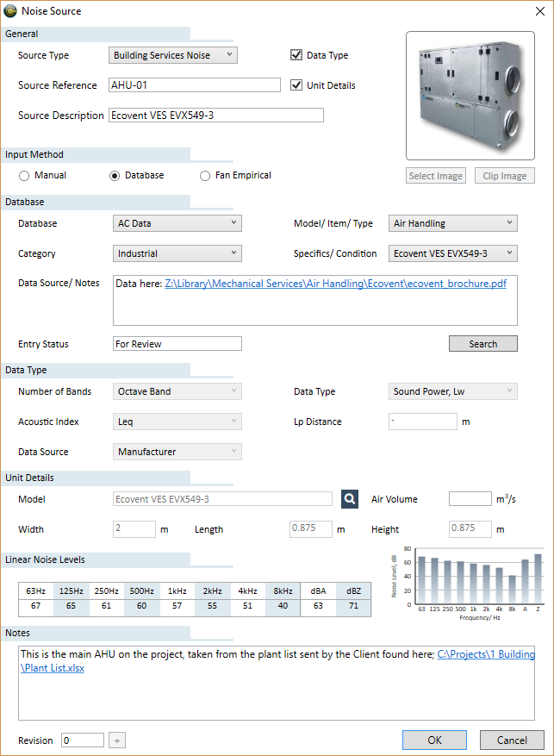Open the Source Type dropdown
The image size is (554, 756).
[175, 55]
